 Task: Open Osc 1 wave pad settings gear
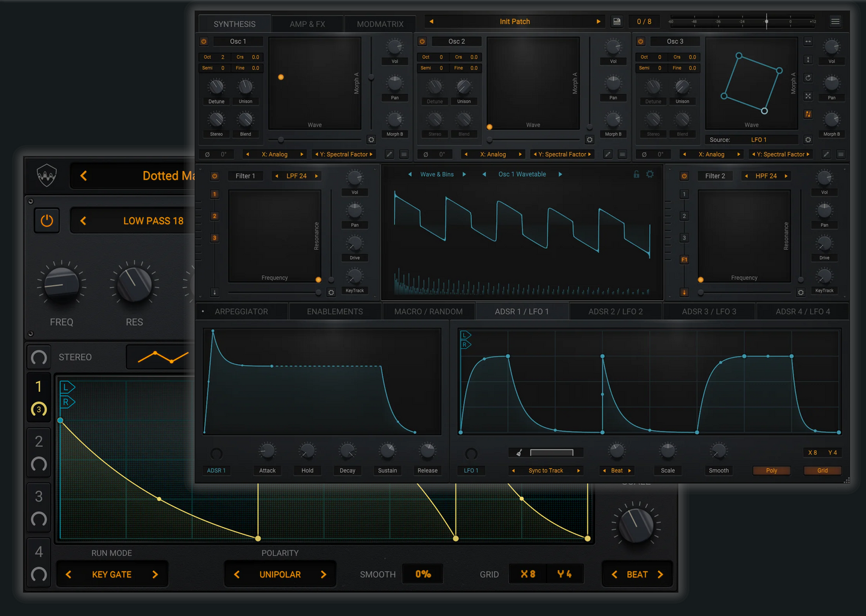[x=371, y=140]
